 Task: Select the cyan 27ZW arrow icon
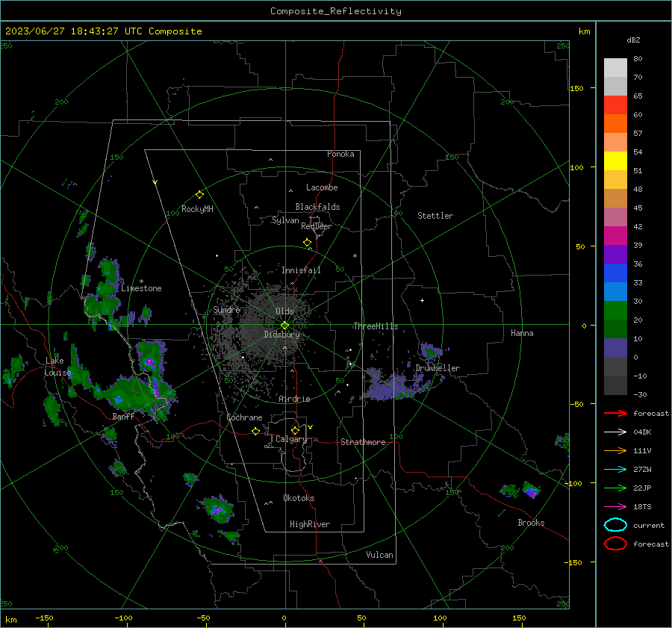[615, 470]
